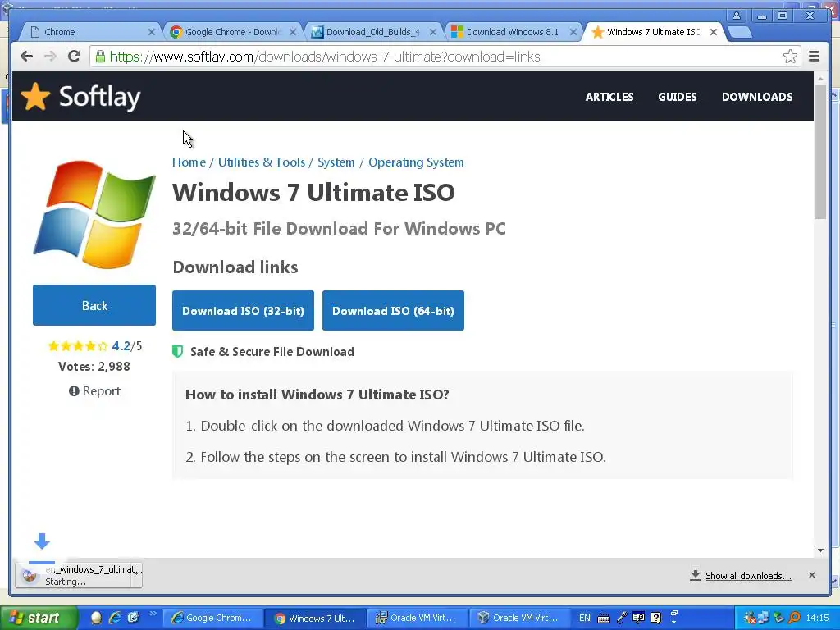The image size is (840, 630).
Task: Close the downloads bar
Action: 811,575
